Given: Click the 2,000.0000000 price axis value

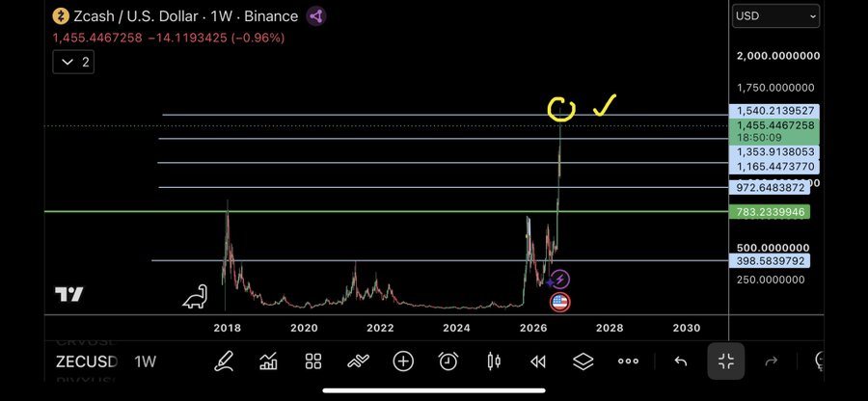Looking at the screenshot, I should pos(778,56).
